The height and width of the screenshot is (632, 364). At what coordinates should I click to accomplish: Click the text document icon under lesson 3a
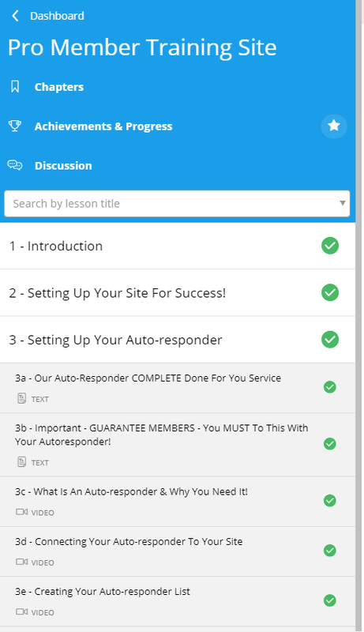(22, 399)
